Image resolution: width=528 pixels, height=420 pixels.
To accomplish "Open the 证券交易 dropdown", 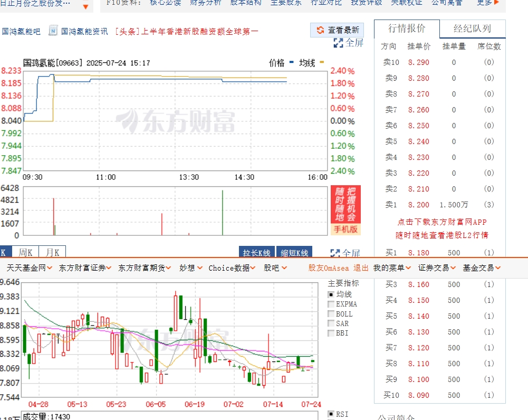I will (x=437, y=268).
